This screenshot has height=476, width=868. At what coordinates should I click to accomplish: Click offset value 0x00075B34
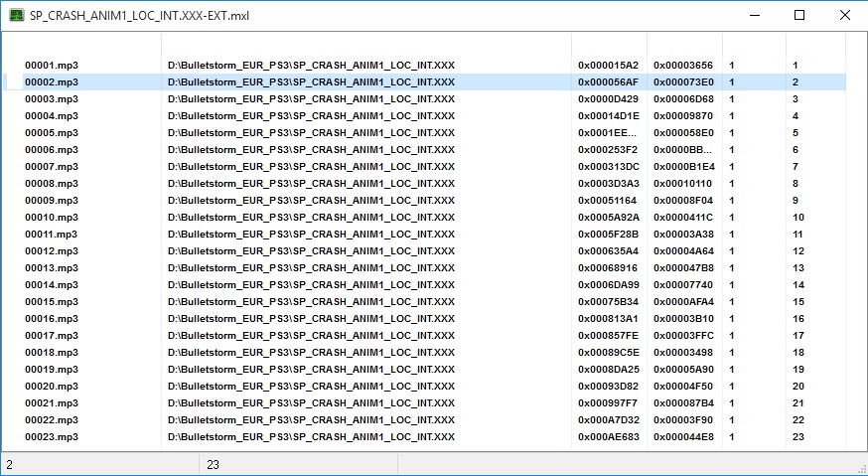[608, 302]
